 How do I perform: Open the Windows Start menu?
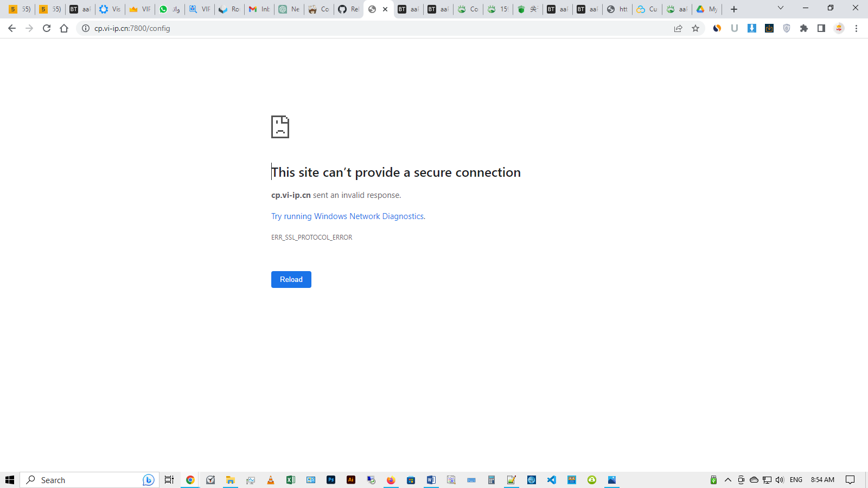10,480
